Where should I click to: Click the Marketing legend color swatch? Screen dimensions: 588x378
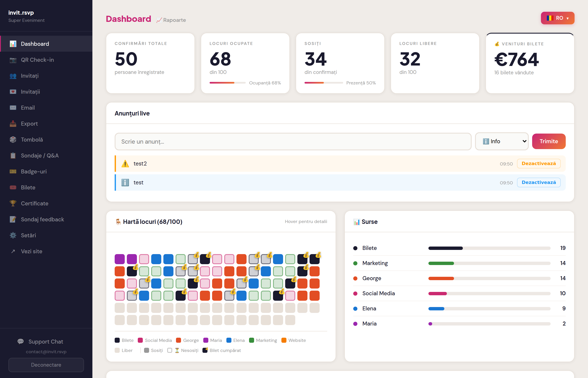pyautogui.click(x=252, y=340)
